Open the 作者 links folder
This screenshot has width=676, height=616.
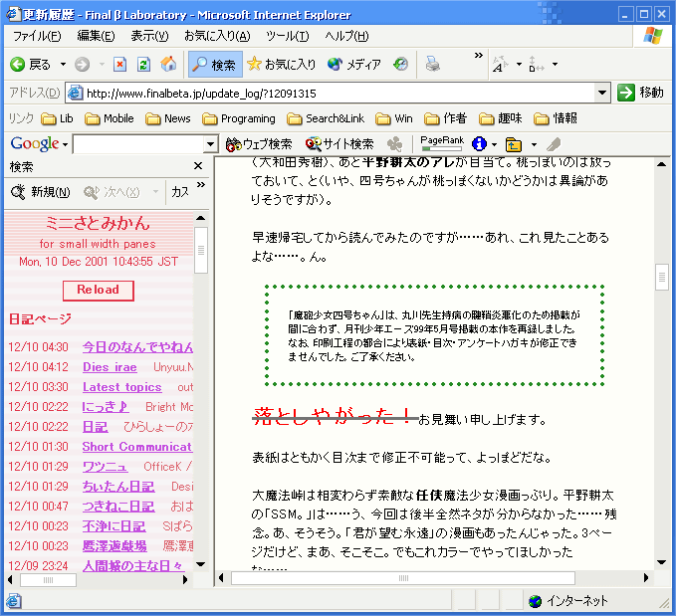(x=445, y=118)
